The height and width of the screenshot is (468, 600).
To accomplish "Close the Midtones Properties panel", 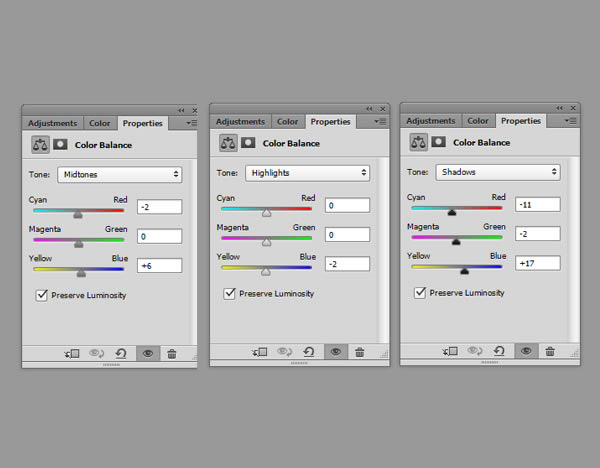I will [194, 111].
